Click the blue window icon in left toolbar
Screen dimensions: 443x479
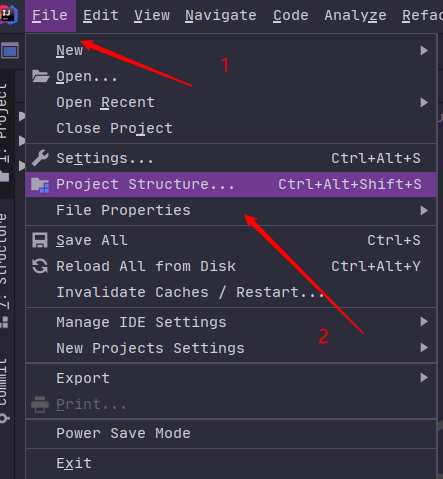click(10, 51)
